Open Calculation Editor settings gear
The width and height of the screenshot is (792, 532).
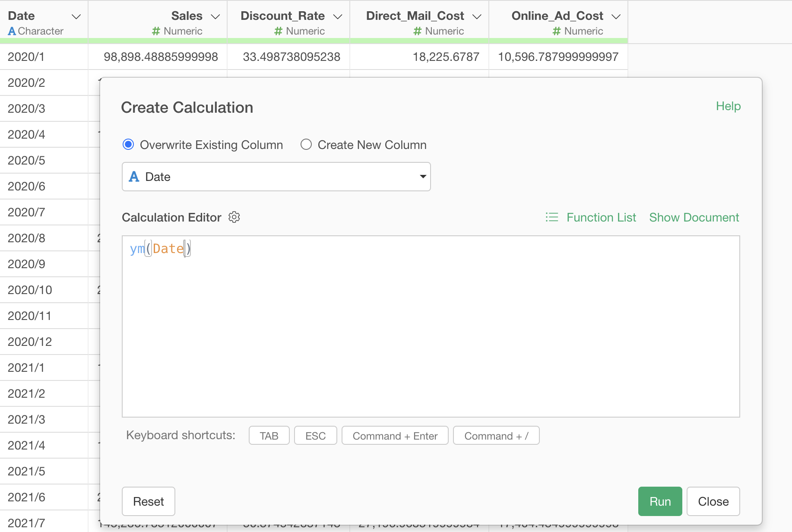point(234,217)
